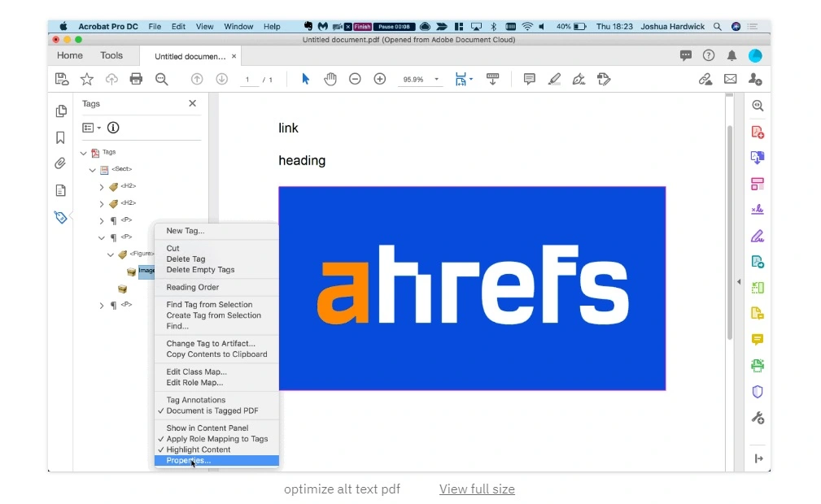821x504 pixels.
Task: Select Edit Role Map... menu entry
Action: (216, 383)
